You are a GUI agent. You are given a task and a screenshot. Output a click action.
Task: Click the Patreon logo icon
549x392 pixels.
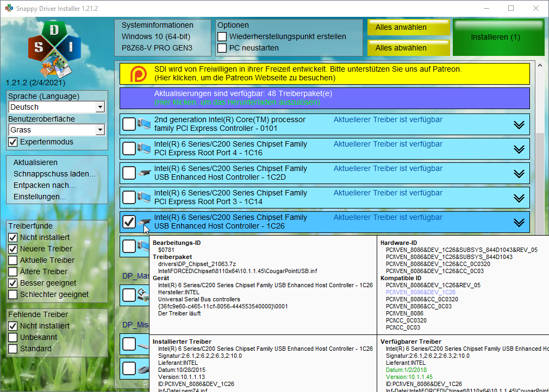138,74
